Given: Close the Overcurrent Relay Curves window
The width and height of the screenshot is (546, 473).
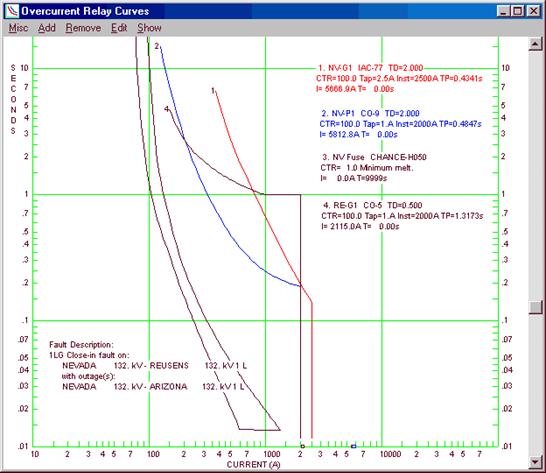Looking at the screenshot, I should click(x=533, y=11).
